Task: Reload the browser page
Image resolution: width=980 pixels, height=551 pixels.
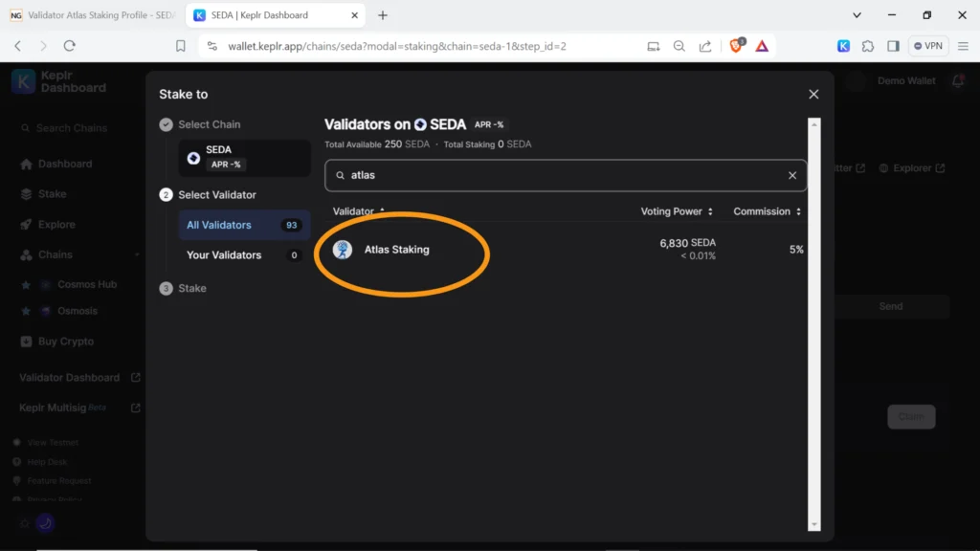Action: coord(69,46)
